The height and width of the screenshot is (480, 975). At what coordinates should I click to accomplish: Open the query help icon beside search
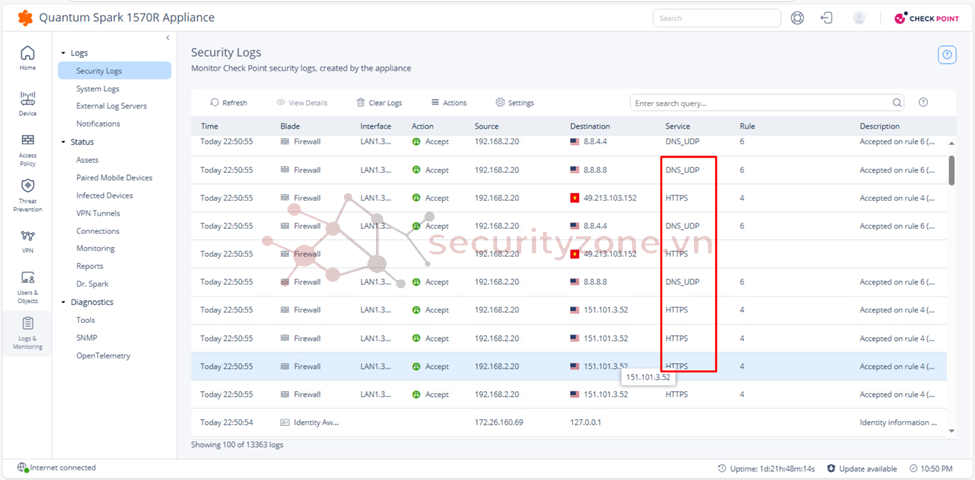tap(923, 103)
